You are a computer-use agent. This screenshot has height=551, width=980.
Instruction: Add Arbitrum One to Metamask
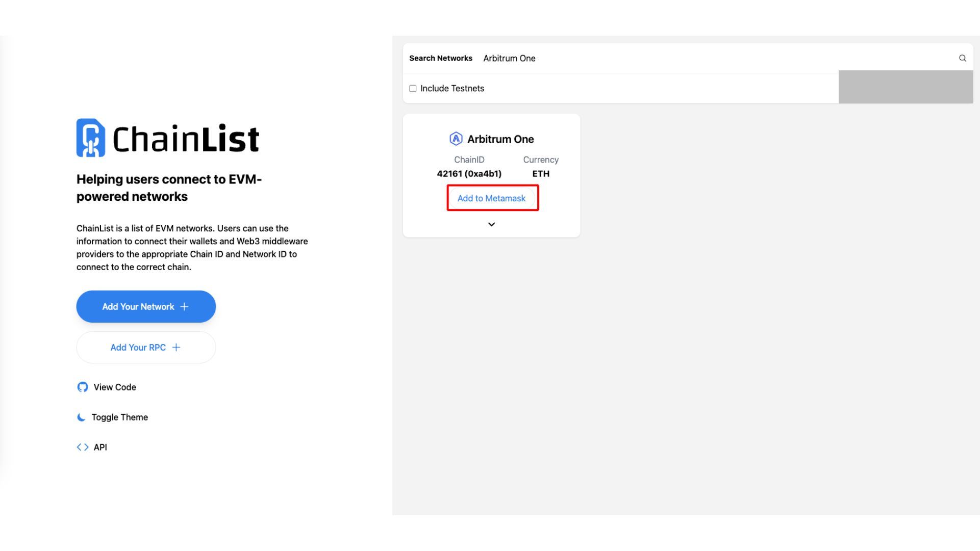tap(491, 198)
